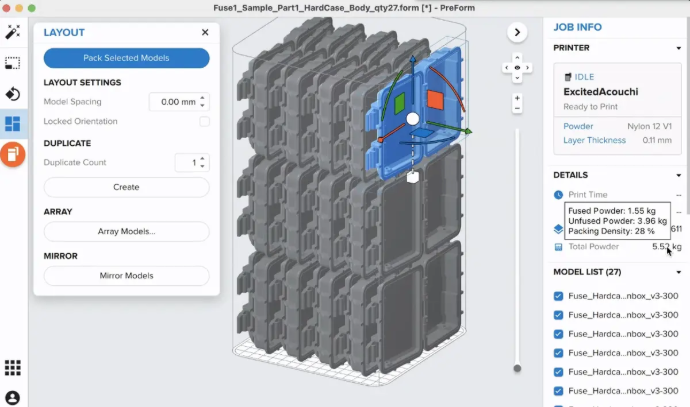Click the orange print job icon
The width and height of the screenshot is (690, 407).
pos(13,155)
